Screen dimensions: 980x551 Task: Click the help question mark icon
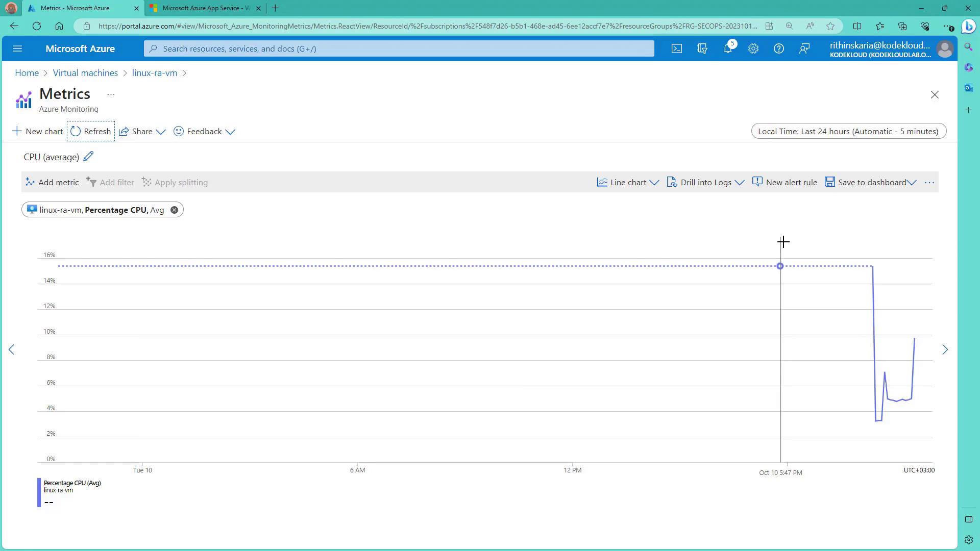click(x=778, y=48)
